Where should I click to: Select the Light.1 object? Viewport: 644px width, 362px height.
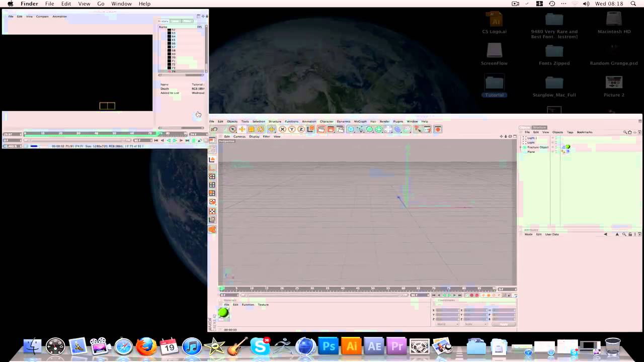pyautogui.click(x=532, y=138)
